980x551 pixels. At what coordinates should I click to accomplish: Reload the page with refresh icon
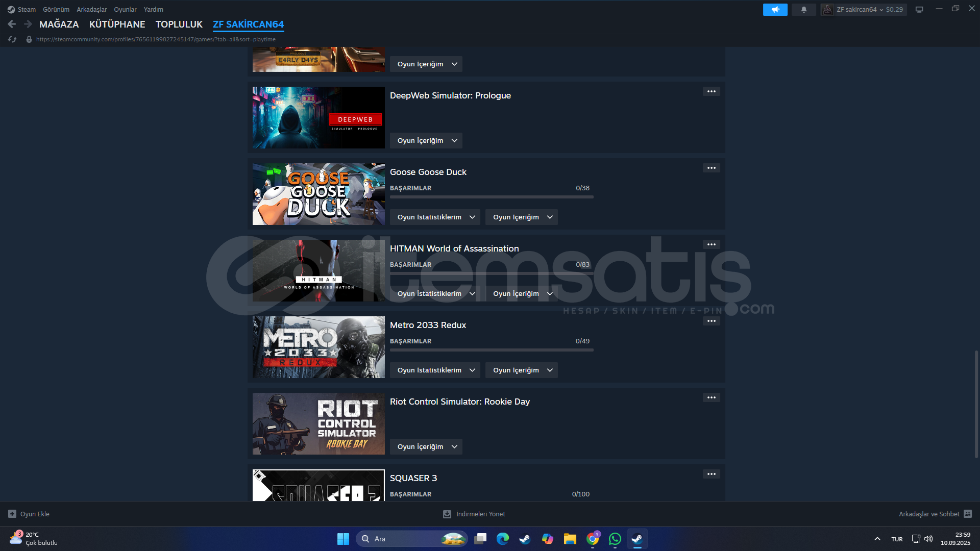pyautogui.click(x=12, y=39)
